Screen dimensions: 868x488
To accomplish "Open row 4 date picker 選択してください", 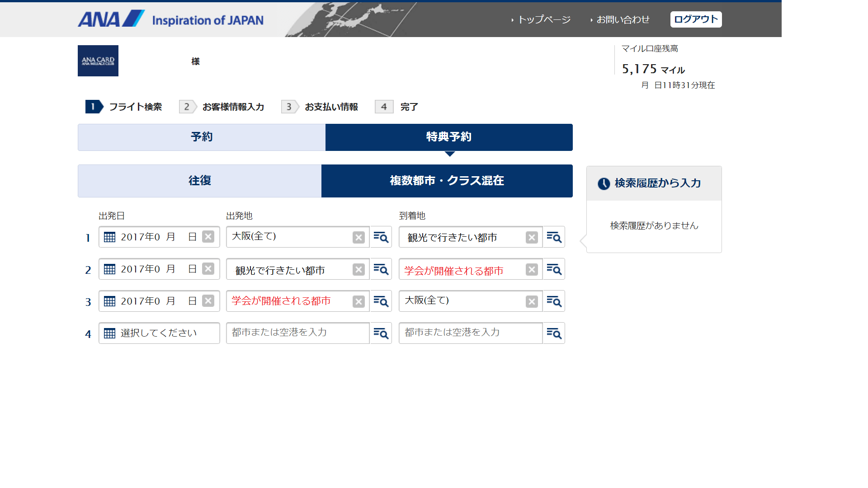I will click(159, 333).
